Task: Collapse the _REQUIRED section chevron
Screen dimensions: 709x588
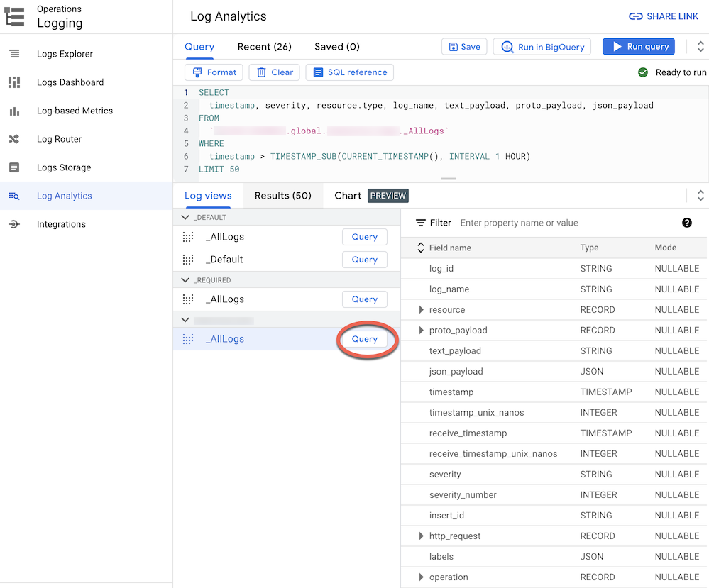Action: coord(185,279)
